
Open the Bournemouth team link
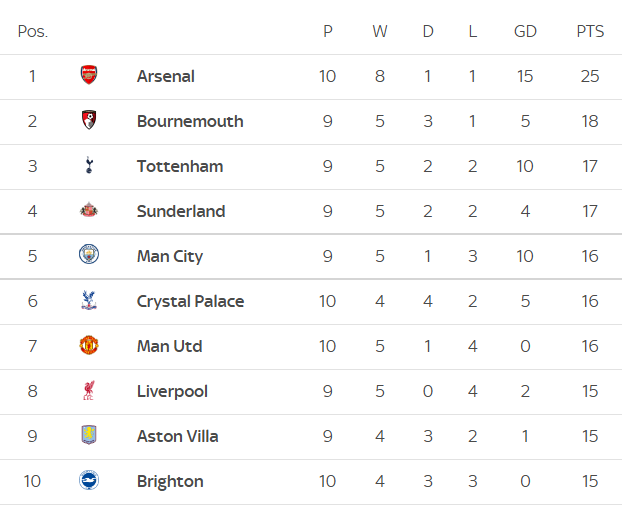(x=190, y=121)
